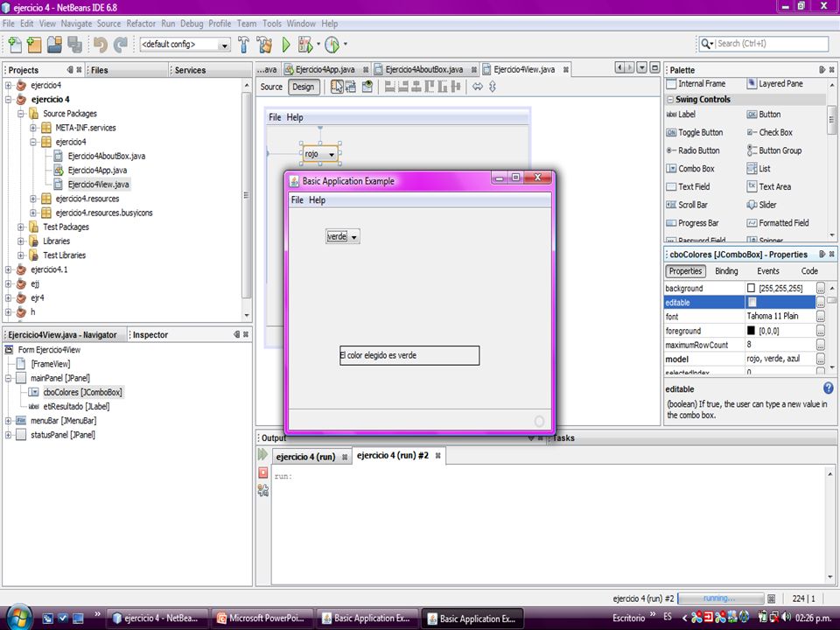The image size is (840, 630).
Task: Pick Radio Button component in Palette
Action: pos(693,150)
